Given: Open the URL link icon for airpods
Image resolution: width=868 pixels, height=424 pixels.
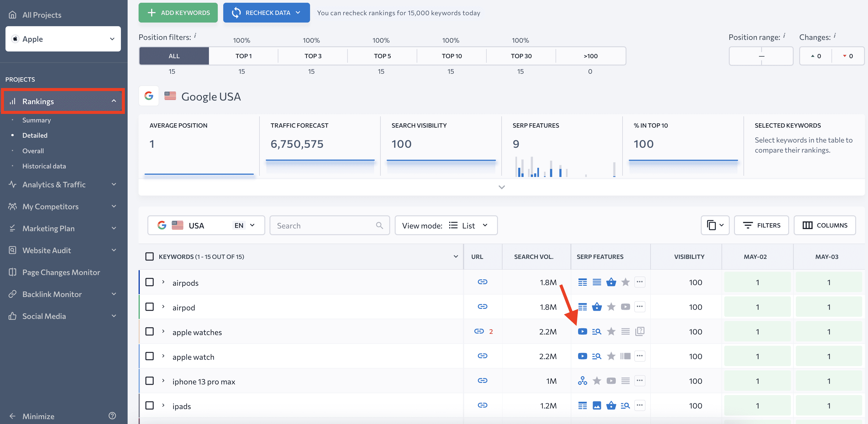Looking at the screenshot, I should pos(482,282).
